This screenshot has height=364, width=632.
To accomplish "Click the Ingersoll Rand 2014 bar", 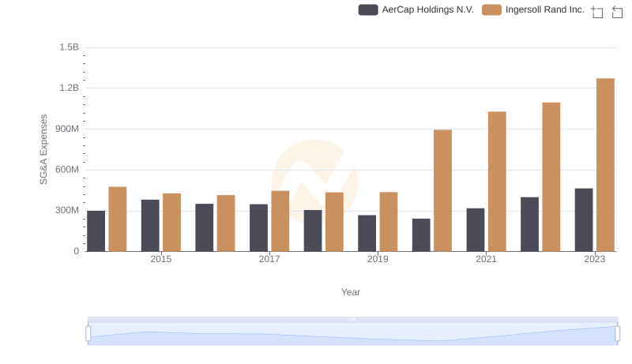I will (x=118, y=219).
